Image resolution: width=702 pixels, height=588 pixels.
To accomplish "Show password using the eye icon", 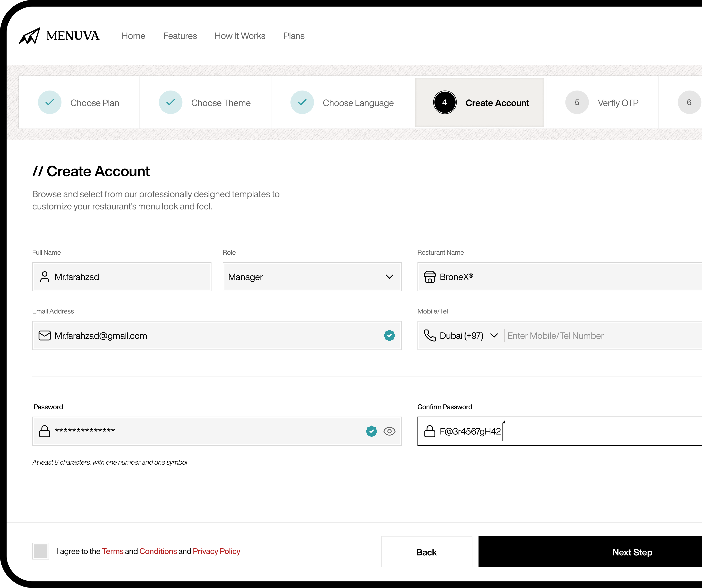I will click(x=389, y=431).
